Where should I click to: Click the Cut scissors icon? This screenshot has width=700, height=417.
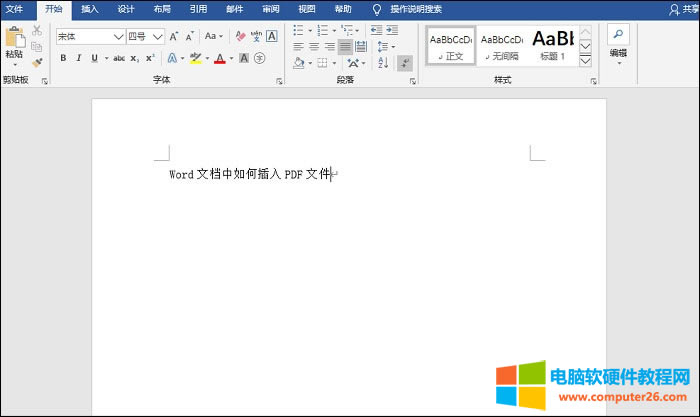pyautogui.click(x=37, y=31)
